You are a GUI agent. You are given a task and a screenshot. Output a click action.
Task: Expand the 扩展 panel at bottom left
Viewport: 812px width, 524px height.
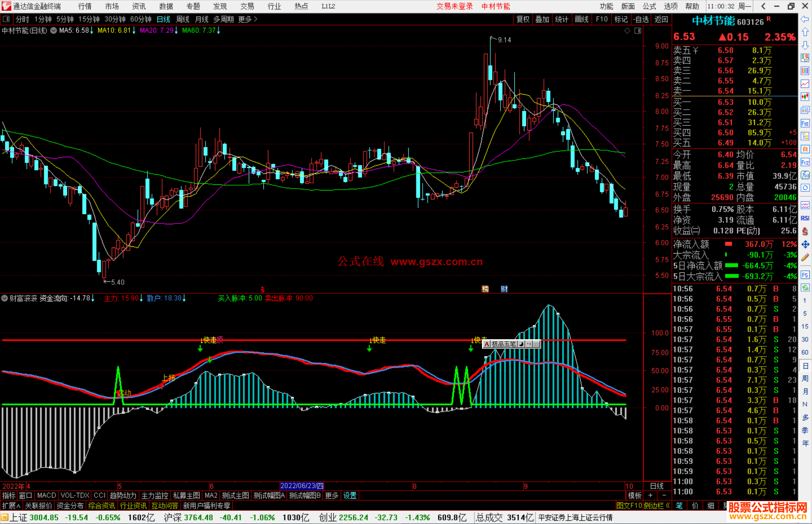[x=11, y=506]
